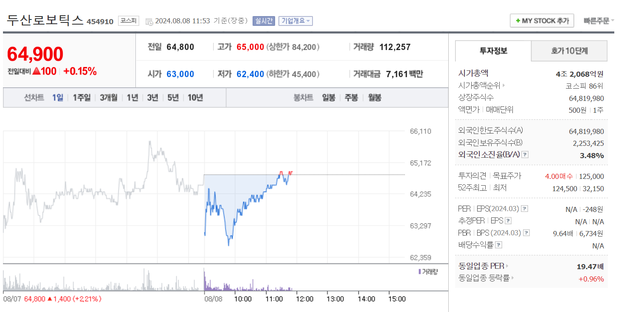Select the 5년 line chart period
The width and height of the screenshot is (644, 312).
click(173, 97)
